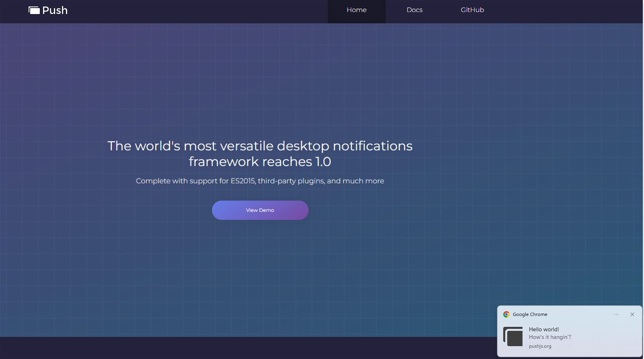
Task: Click the 'Google Chrome' notification header label
Action: click(x=530, y=314)
